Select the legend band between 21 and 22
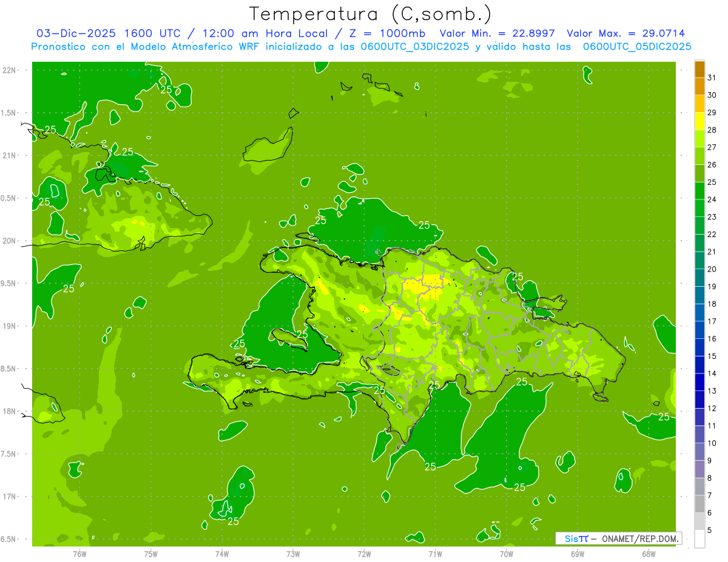This screenshot has width=728, height=562. (x=699, y=243)
